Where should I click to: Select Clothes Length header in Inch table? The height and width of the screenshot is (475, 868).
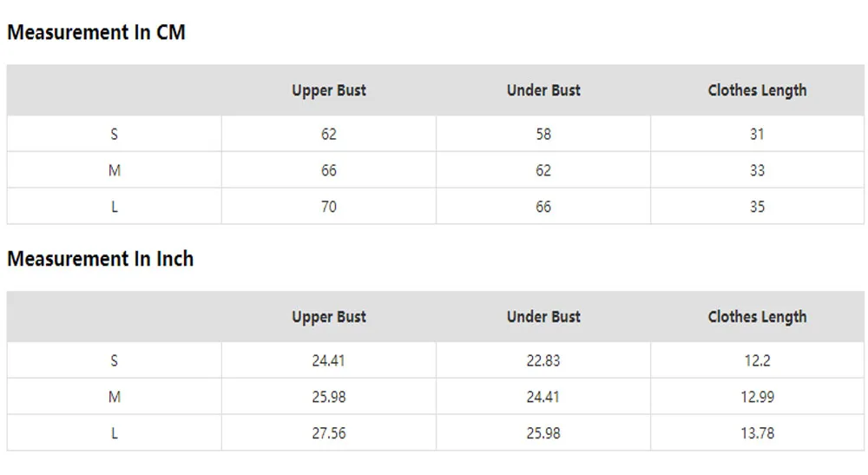point(757,317)
